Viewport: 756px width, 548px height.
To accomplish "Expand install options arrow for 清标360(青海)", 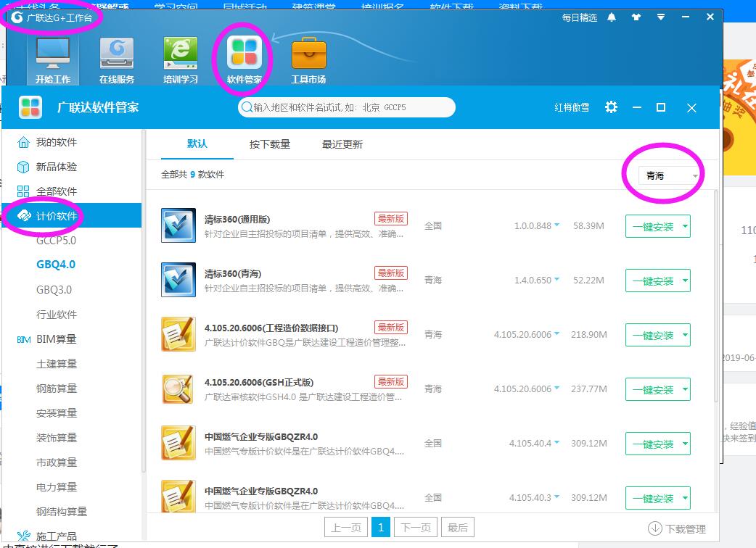I will [x=685, y=281].
